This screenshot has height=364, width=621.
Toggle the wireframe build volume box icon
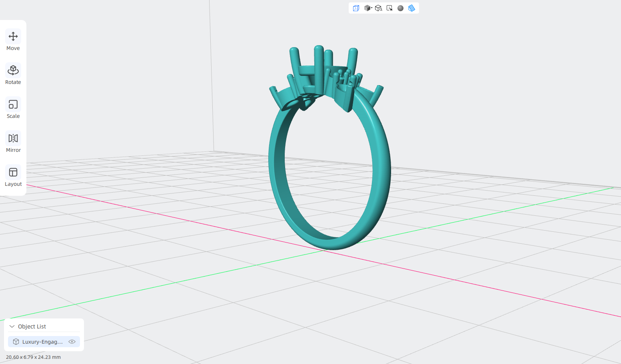tap(356, 8)
